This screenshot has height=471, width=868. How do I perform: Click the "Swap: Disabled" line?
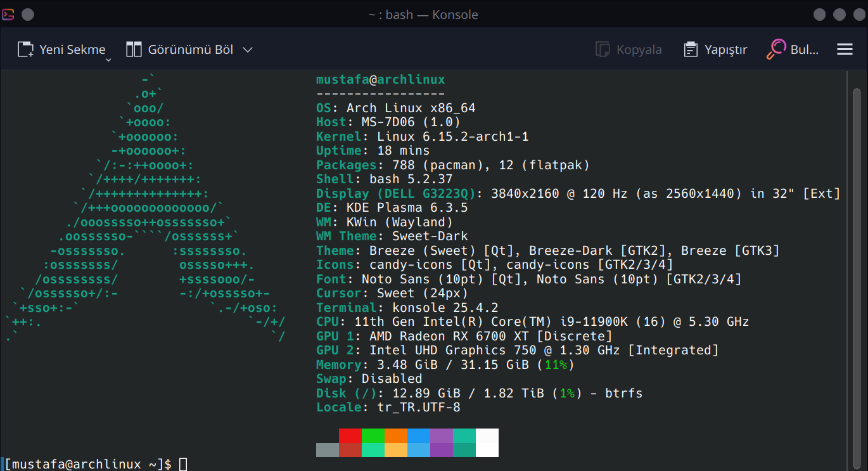[369, 379]
